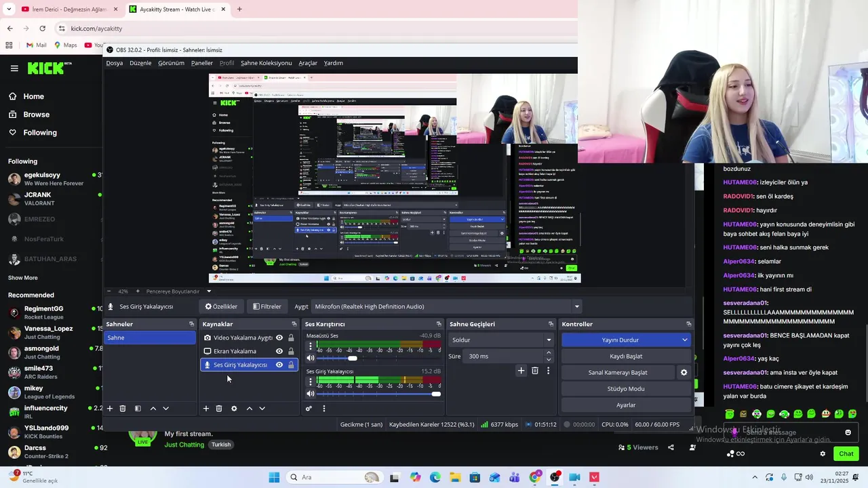This screenshot has width=868, height=488.
Task: Click Show More under Following
Action: tap(23, 278)
